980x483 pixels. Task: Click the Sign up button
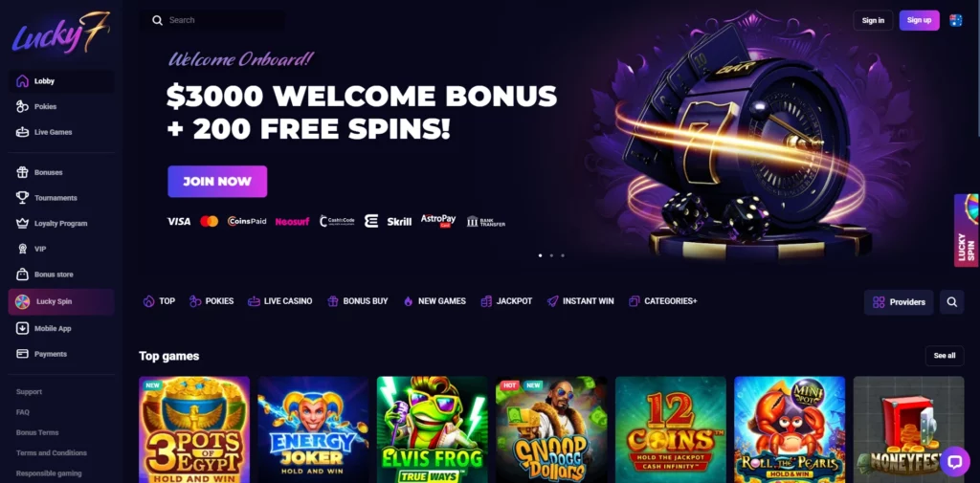(919, 20)
